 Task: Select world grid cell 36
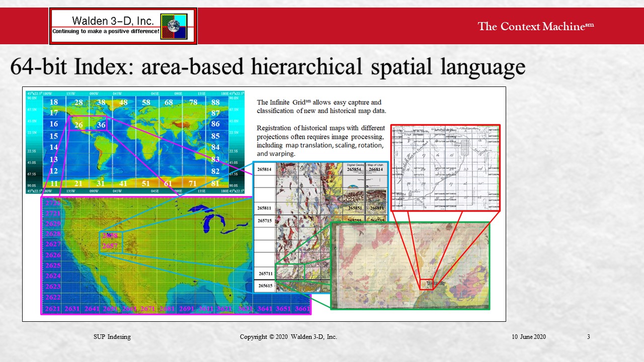(101, 125)
